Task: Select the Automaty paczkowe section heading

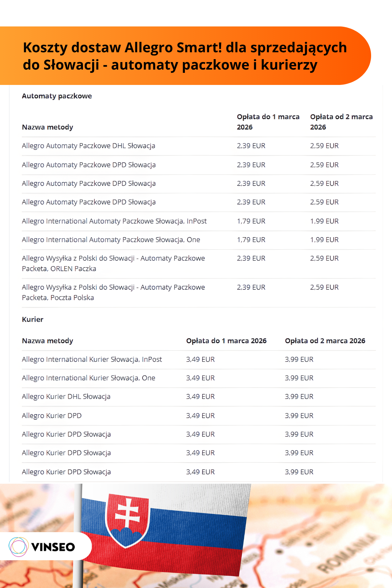Action: (57, 96)
